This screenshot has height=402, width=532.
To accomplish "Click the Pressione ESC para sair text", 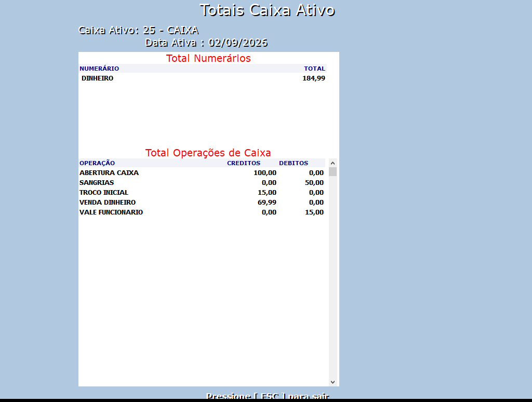I will point(268,396).
